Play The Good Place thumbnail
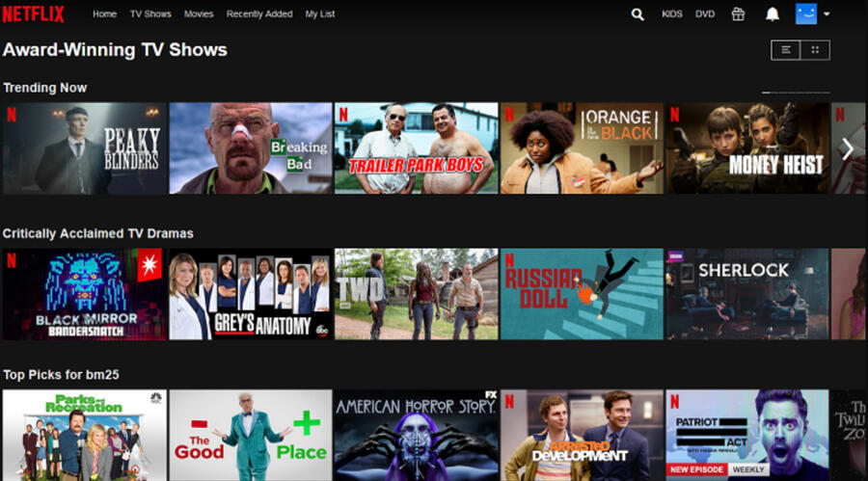Viewport: 868px width, 481px height. 250,435
